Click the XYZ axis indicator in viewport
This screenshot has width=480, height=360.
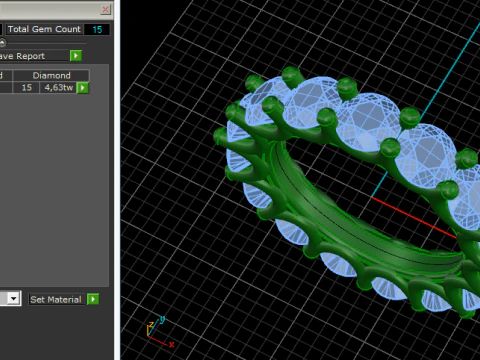point(160,332)
